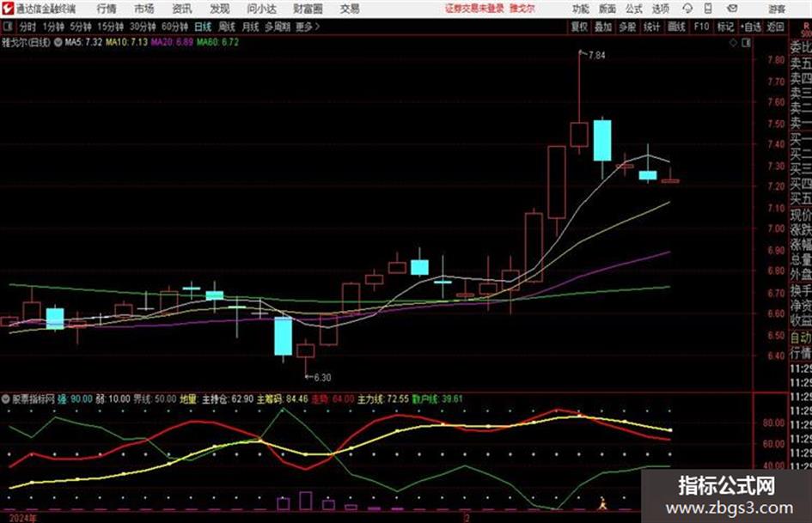Click the 游客 guest account label
Viewport: 812px width, 523px height.
click(x=777, y=9)
